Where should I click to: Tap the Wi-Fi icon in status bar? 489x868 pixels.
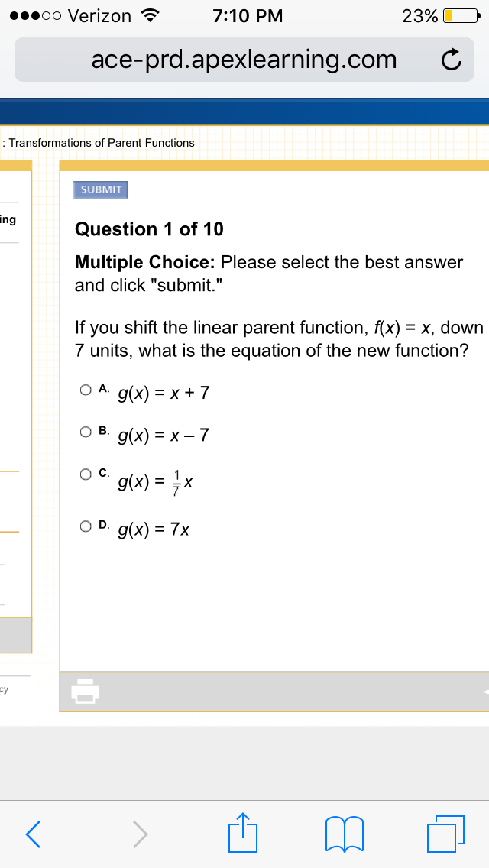pyautogui.click(x=148, y=16)
